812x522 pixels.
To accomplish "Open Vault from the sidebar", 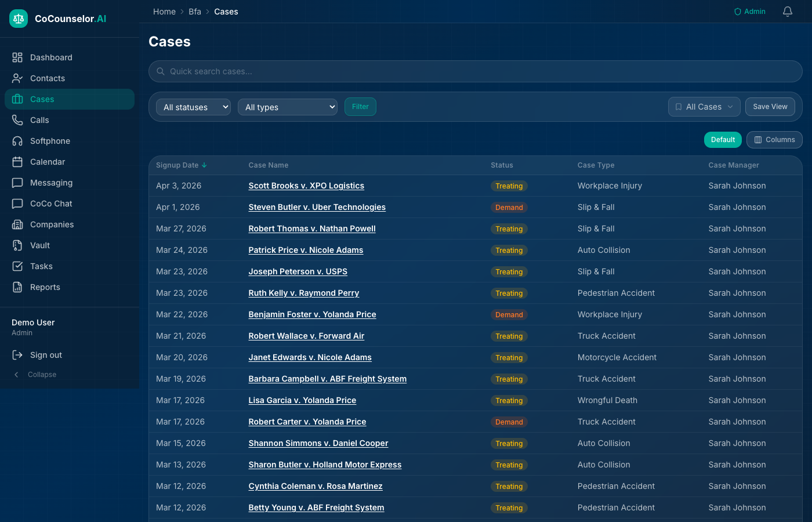I will pos(70,245).
